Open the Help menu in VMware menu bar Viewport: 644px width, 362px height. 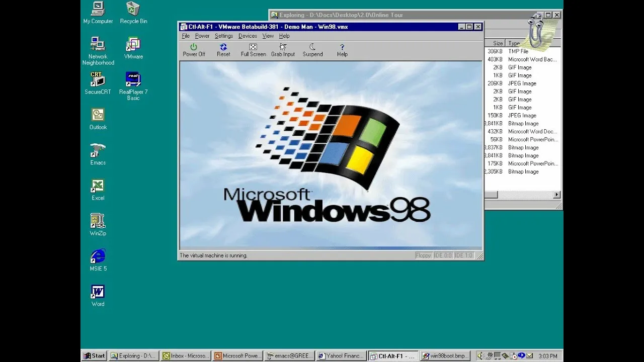(x=284, y=36)
